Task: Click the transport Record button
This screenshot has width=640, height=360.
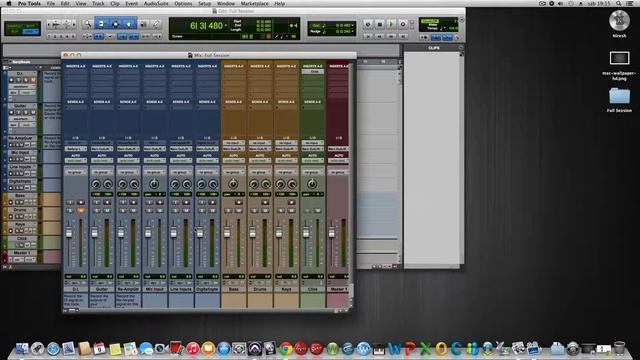Action: (x=403, y=24)
